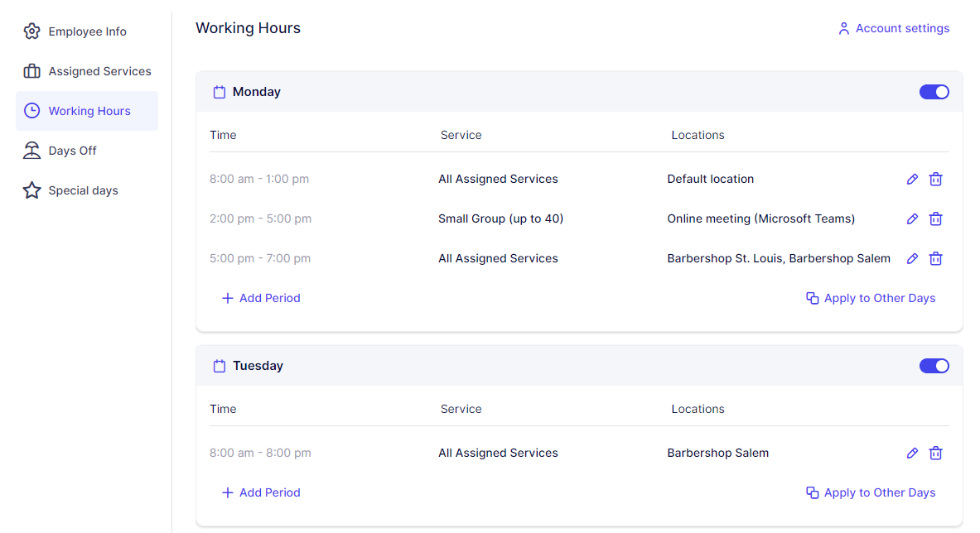Click the copy icon next to Apply to Other Days
Image resolution: width=980 pixels, height=533 pixels.
[811, 298]
